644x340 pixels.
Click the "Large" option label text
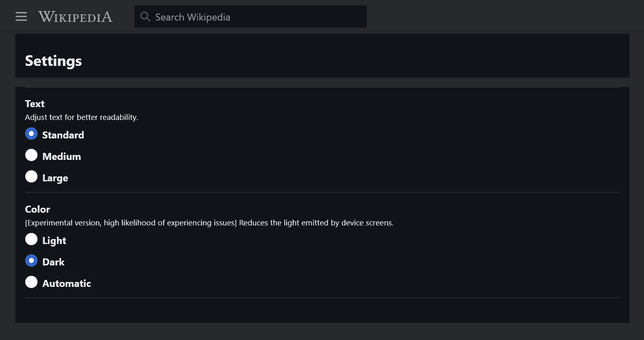tap(55, 178)
